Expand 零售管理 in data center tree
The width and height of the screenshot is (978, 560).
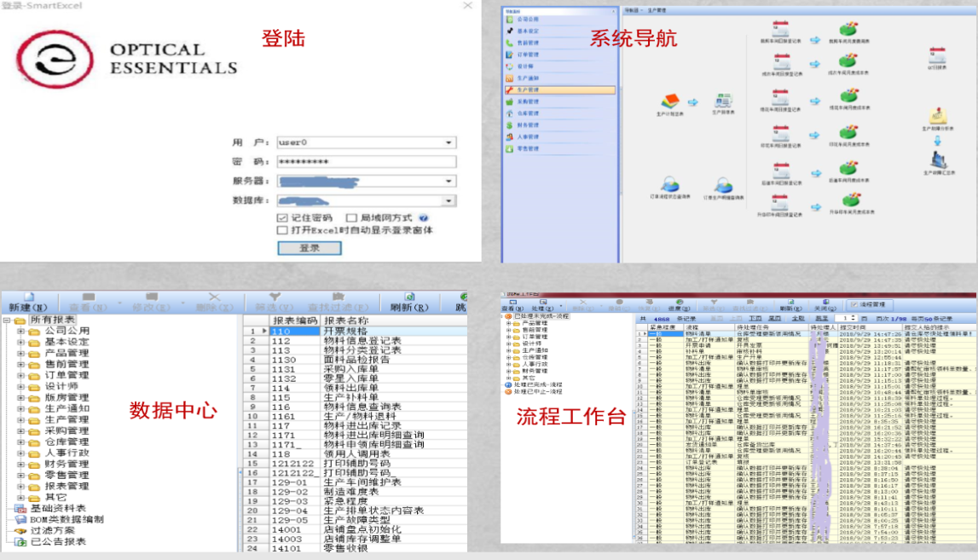tap(20, 475)
